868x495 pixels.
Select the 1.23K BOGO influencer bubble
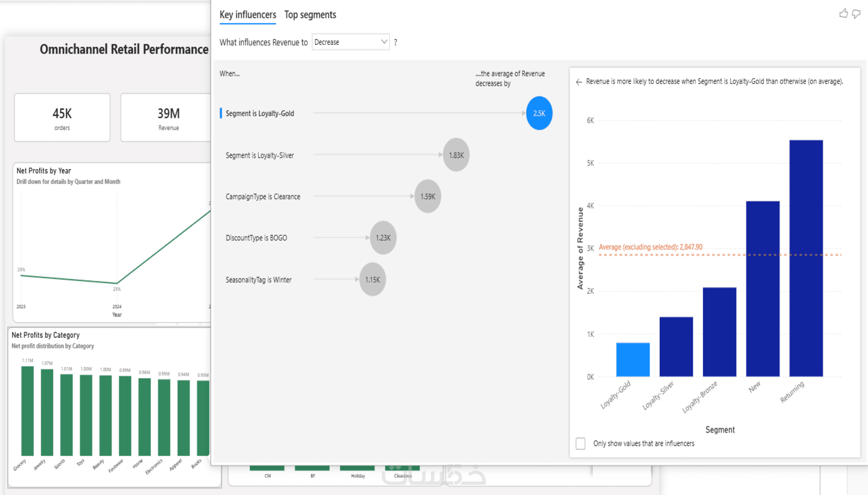[383, 238]
